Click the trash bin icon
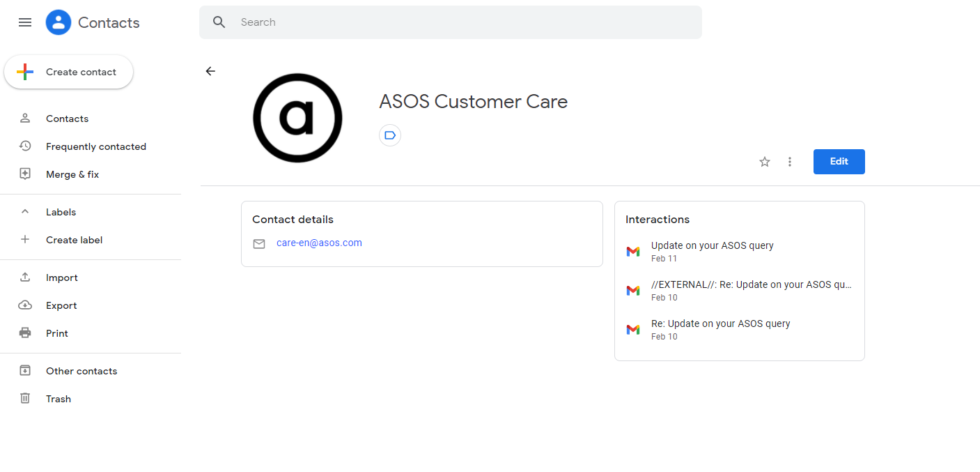Image resolution: width=980 pixels, height=472 pixels. tap(25, 399)
